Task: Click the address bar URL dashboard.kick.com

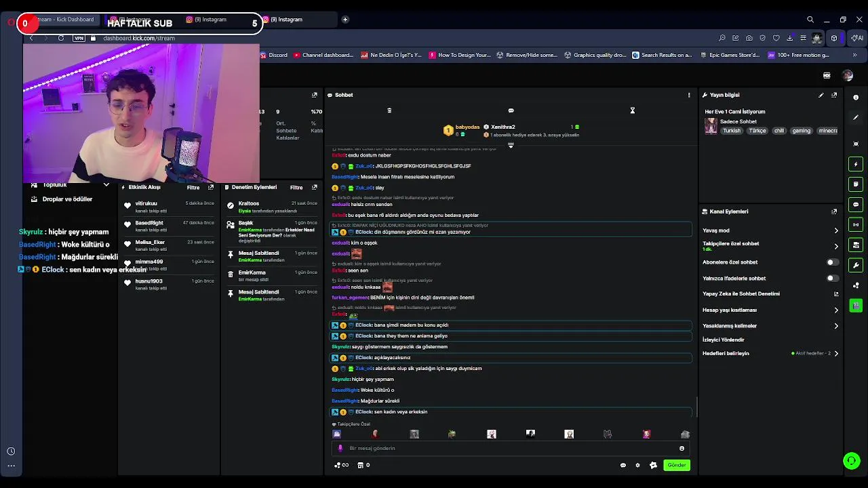Action: pyautogui.click(x=139, y=38)
